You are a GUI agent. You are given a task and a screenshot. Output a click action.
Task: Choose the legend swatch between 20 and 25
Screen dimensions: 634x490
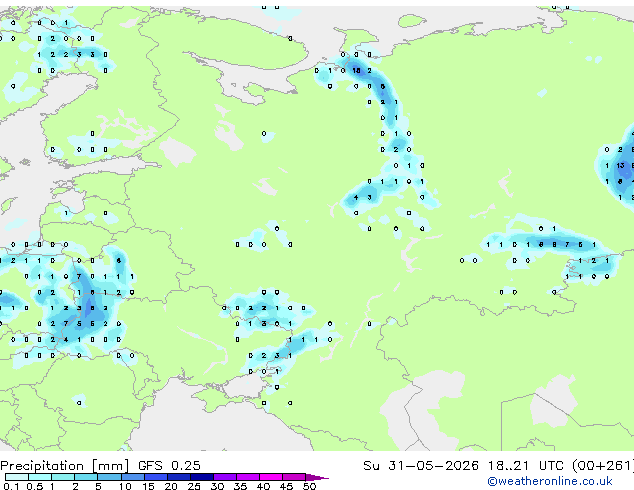point(179,477)
